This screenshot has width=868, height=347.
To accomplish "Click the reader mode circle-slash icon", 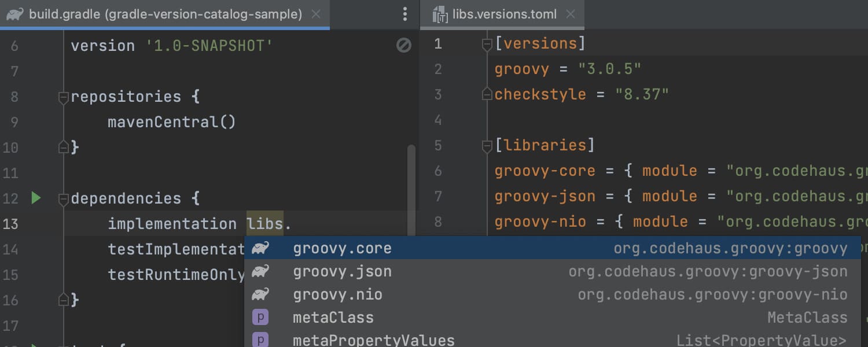I will [403, 45].
